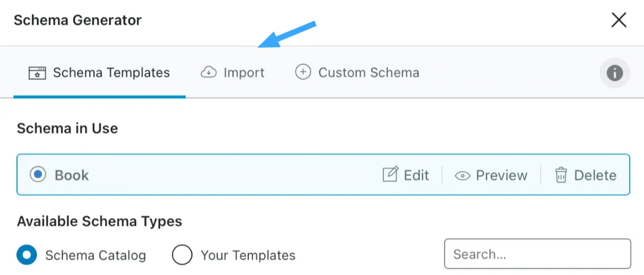
Task: Click the Delete text for Book schema
Action: [x=595, y=175]
